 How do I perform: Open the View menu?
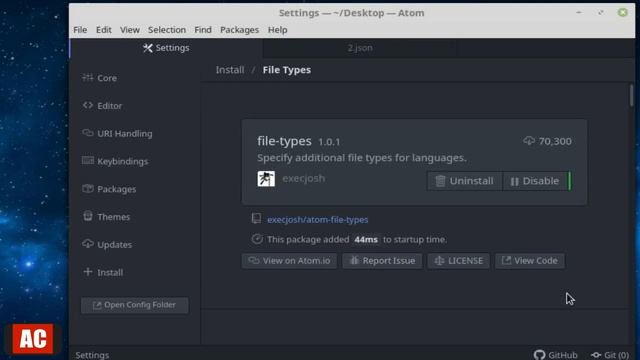pyautogui.click(x=130, y=30)
